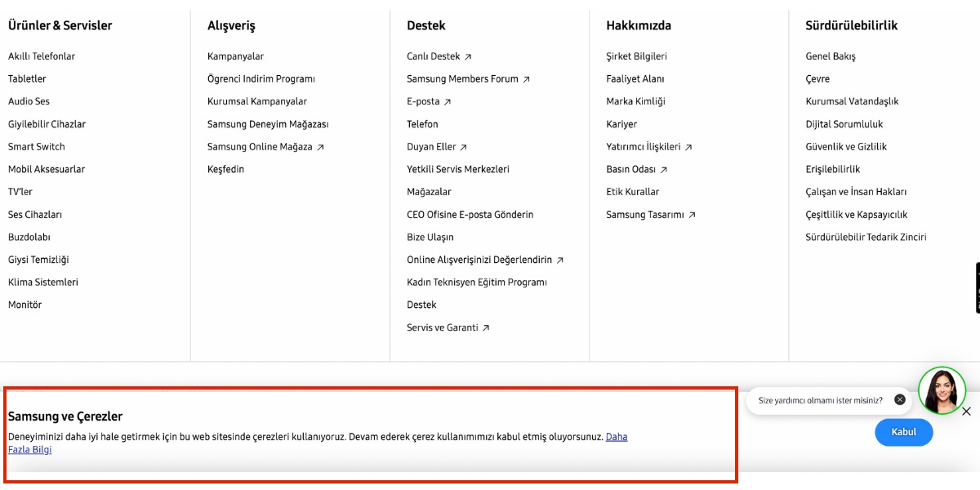
Task: Open Öğrenci İndirim Programı link
Action: click(x=261, y=79)
